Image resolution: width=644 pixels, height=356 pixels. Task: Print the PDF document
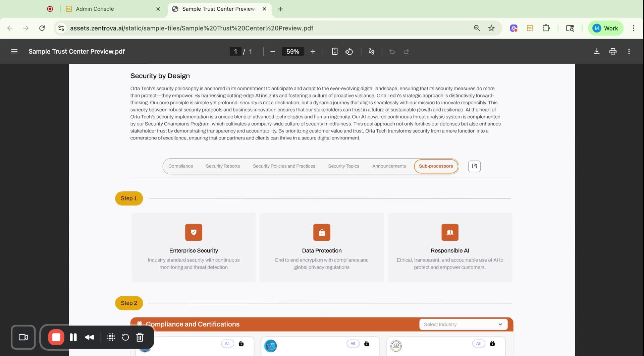613,51
